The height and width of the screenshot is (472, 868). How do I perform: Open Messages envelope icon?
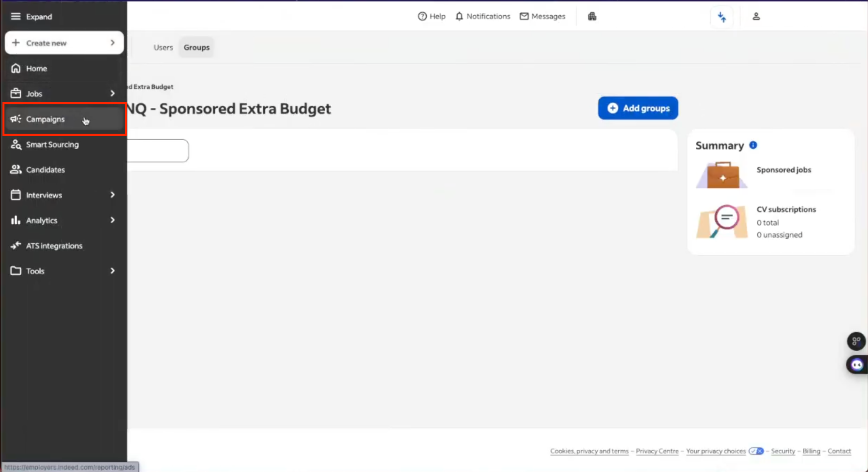524,17
